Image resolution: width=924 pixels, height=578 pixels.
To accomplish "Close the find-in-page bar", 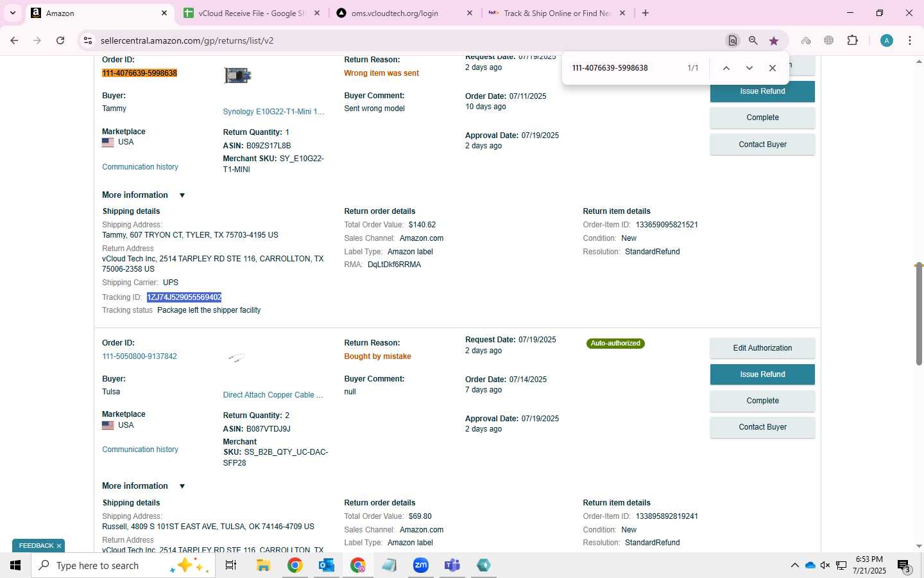I will click(x=773, y=68).
